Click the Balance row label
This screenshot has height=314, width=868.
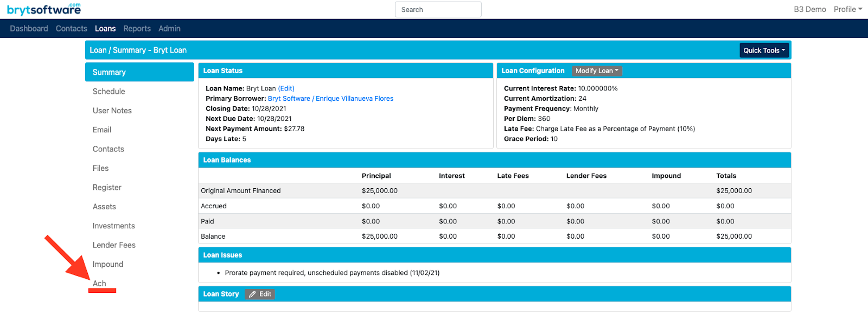(x=213, y=236)
